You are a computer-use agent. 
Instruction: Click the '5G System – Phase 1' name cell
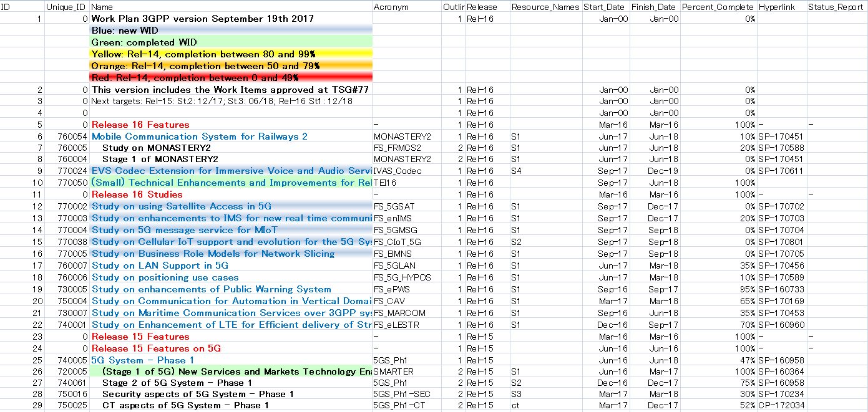click(x=231, y=360)
